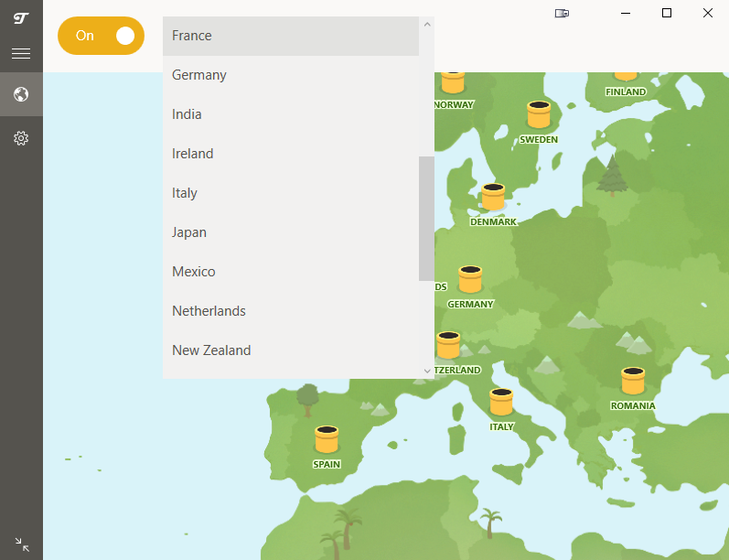Choose Ireland in the country list
Viewport: 729px width, 560px height.
click(291, 154)
